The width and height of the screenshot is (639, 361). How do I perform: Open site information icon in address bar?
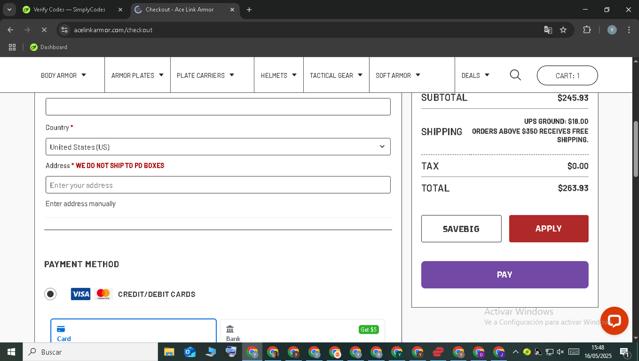pos(64,30)
